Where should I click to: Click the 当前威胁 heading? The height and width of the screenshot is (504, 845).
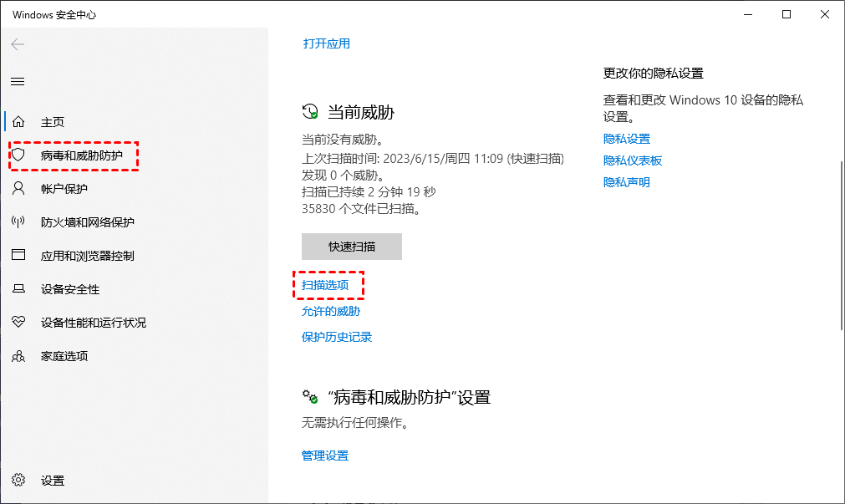point(361,112)
